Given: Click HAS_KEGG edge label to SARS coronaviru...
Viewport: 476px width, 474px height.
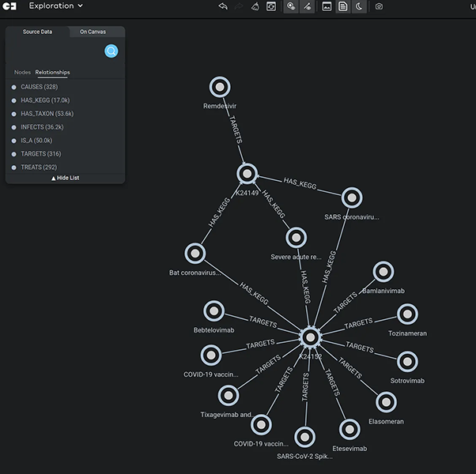Looking at the screenshot, I should pyautogui.click(x=300, y=183).
